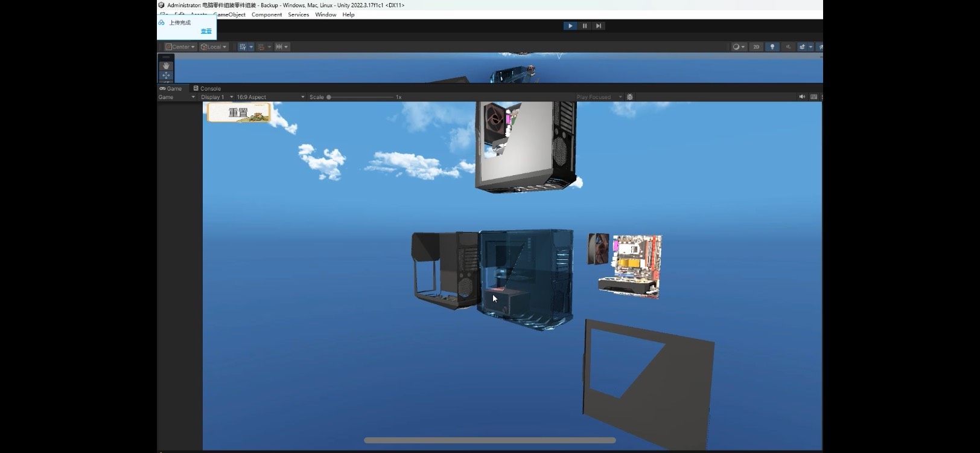The width and height of the screenshot is (980, 453).
Task: Select the Hand view tool
Action: coord(166,66)
